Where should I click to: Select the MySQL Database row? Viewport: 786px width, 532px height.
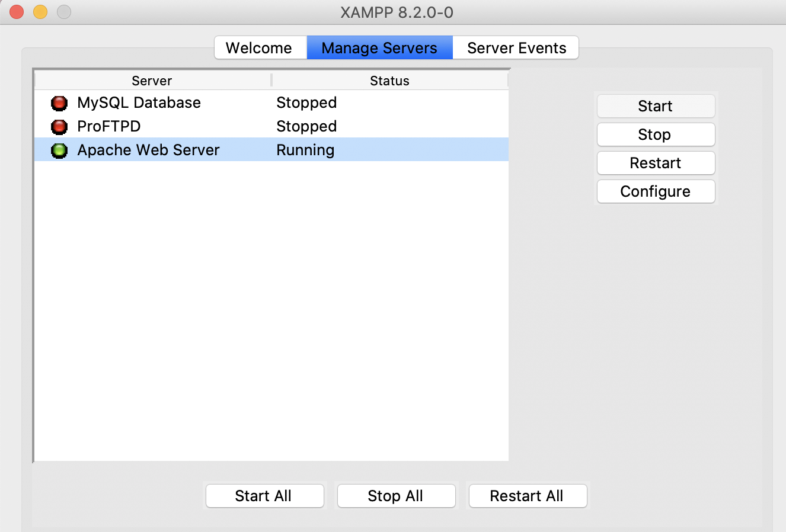click(271, 102)
